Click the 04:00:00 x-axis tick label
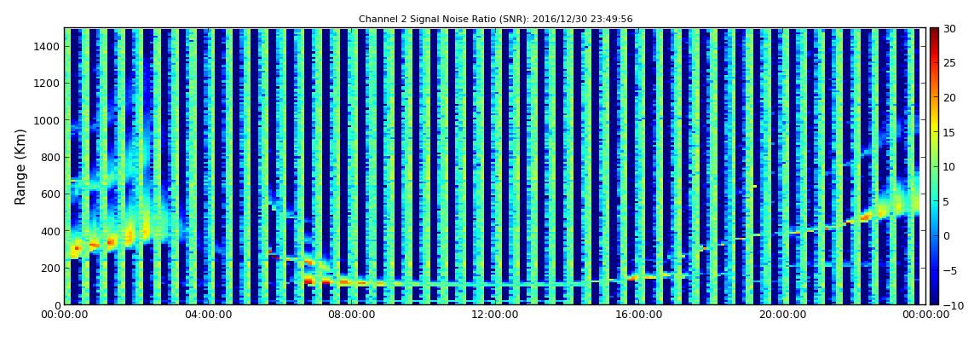 point(207,315)
